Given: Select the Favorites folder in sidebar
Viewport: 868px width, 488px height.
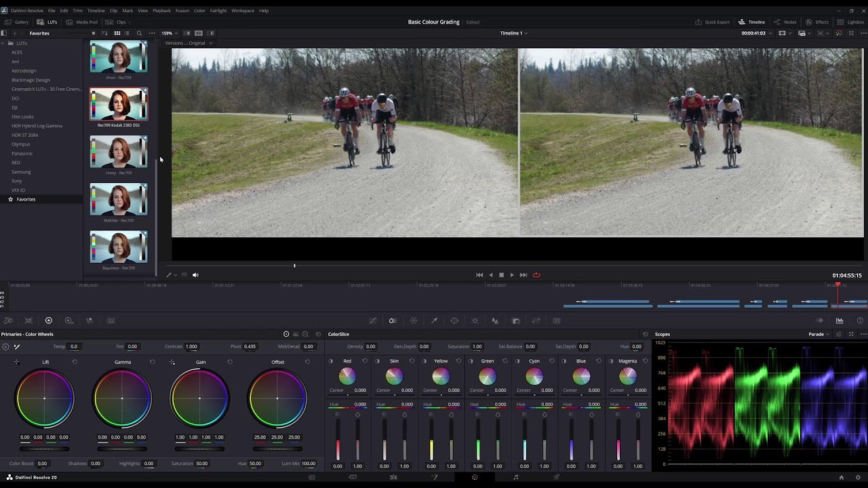Looking at the screenshot, I should [26, 199].
